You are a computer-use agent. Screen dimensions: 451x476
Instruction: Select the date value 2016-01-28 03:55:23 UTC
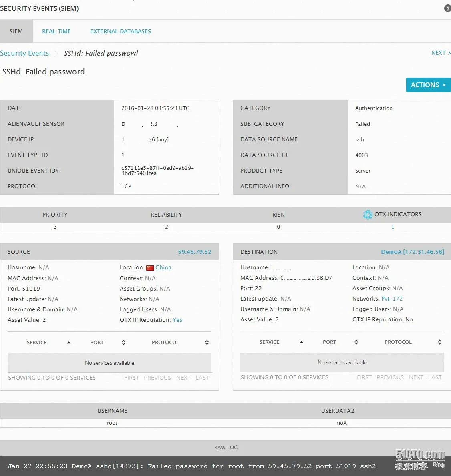[x=155, y=108]
